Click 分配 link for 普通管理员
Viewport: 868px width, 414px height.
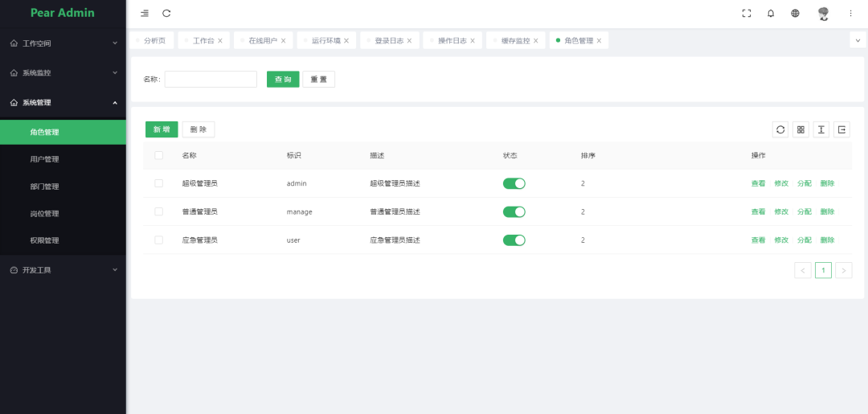tap(805, 211)
